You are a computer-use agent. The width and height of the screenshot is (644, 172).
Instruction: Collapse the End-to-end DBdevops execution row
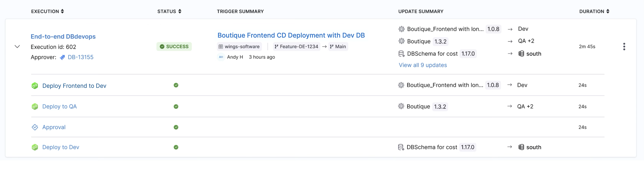click(x=17, y=47)
